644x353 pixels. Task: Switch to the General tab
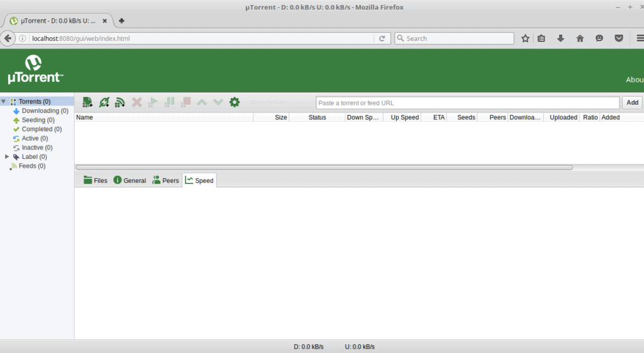point(130,180)
